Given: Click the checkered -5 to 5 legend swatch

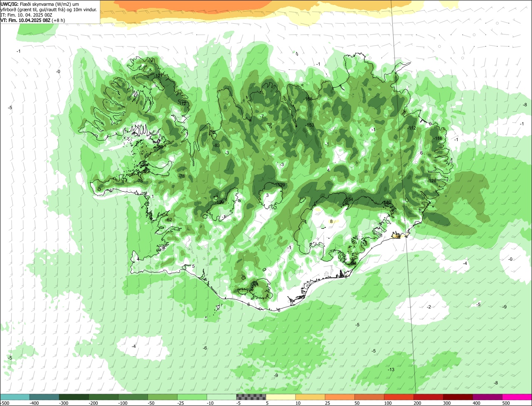Looking at the screenshot, I should point(251,396).
